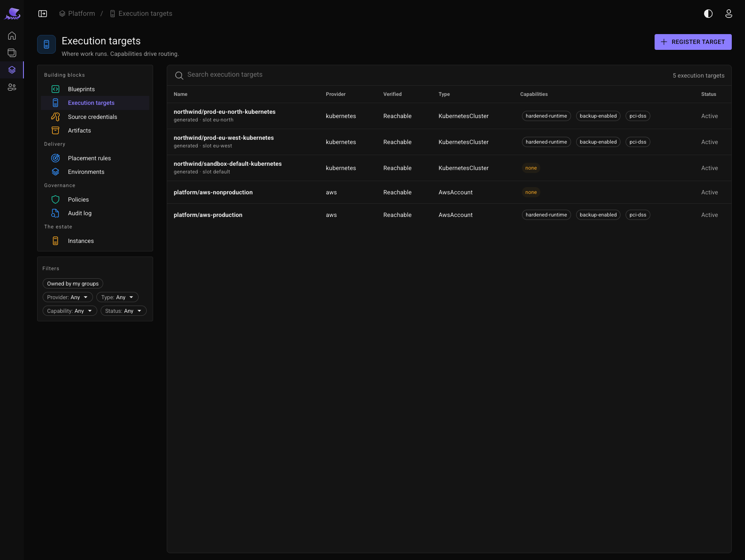The height and width of the screenshot is (560, 745).
Task: Click the Audit log document icon
Action: (55, 213)
